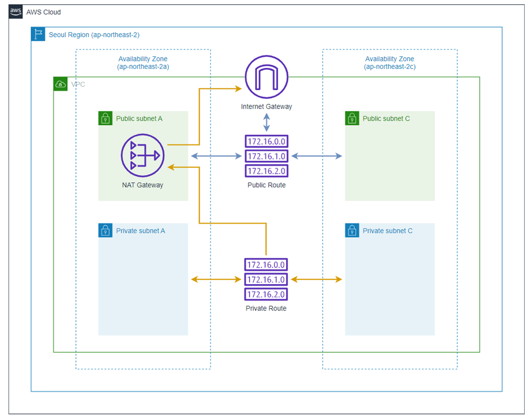The height and width of the screenshot is (420, 529).
Task: Select the 172.16.0.0 entry in Public Route
Action: point(266,141)
